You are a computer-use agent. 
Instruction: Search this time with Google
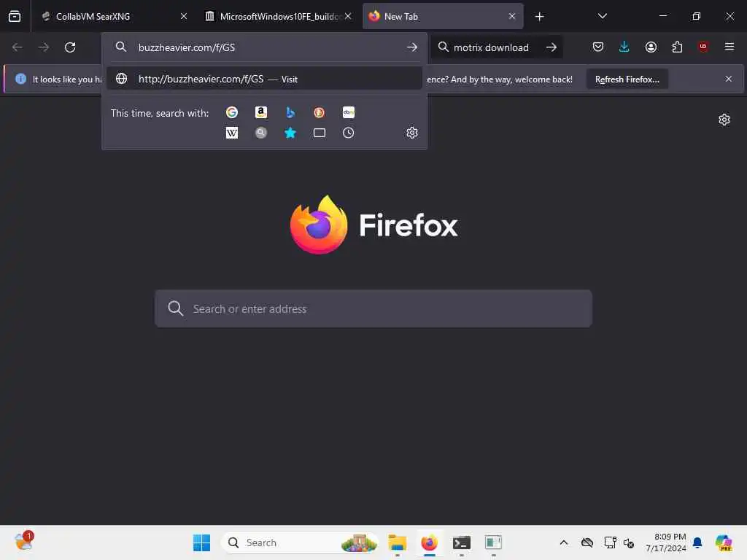[x=231, y=112]
